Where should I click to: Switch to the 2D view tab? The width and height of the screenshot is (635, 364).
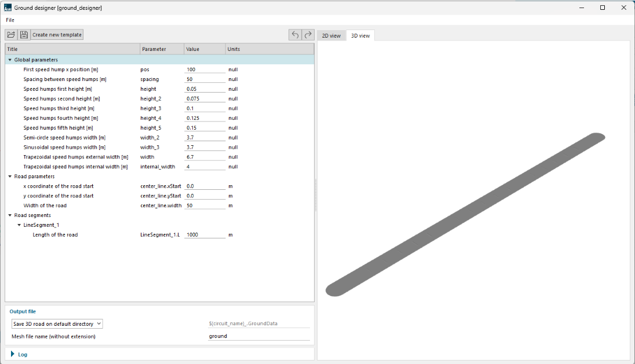331,36
